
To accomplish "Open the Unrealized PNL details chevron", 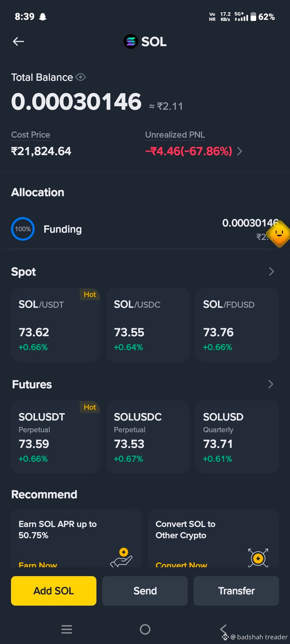I will (x=240, y=151).
